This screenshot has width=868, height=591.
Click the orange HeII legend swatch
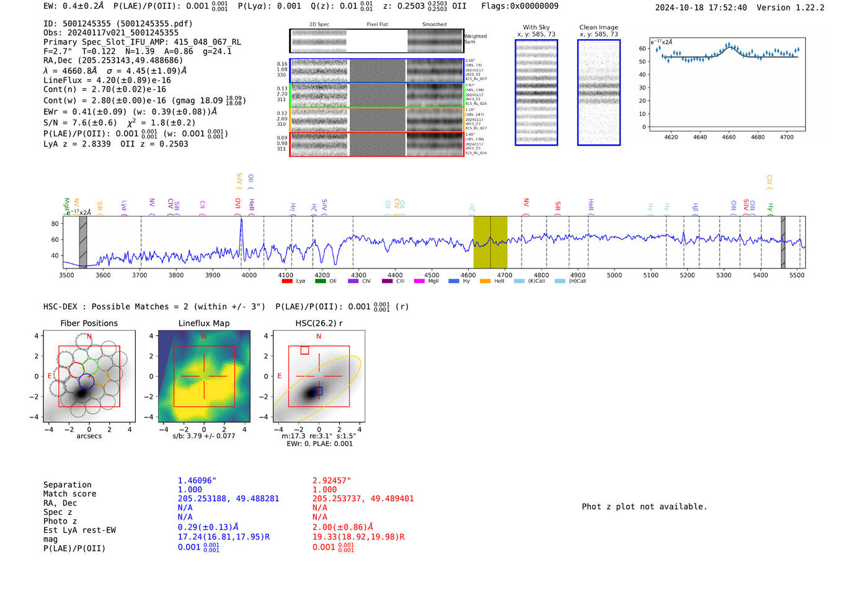pos(485,281)
